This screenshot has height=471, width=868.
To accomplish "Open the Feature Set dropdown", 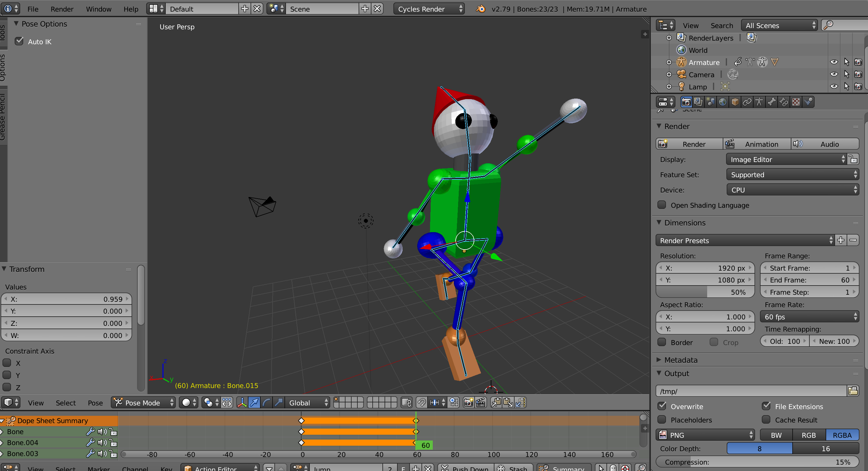I will pos(792,174).
